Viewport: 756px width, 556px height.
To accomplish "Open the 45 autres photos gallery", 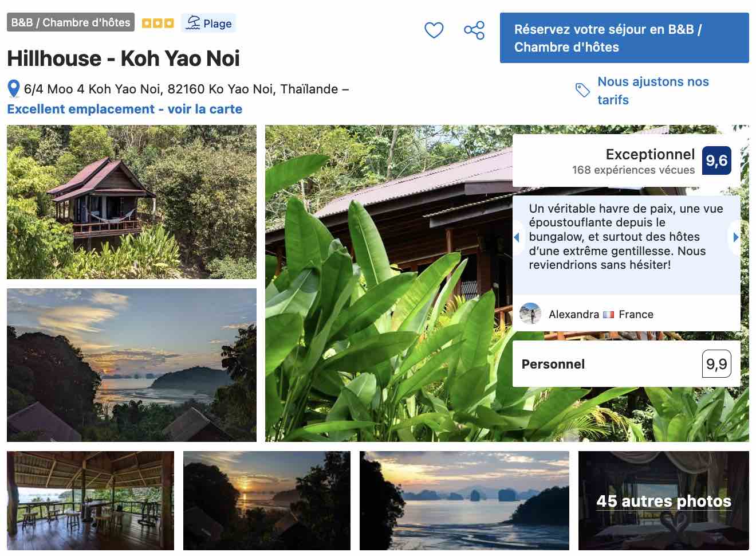I will (663, 500).
